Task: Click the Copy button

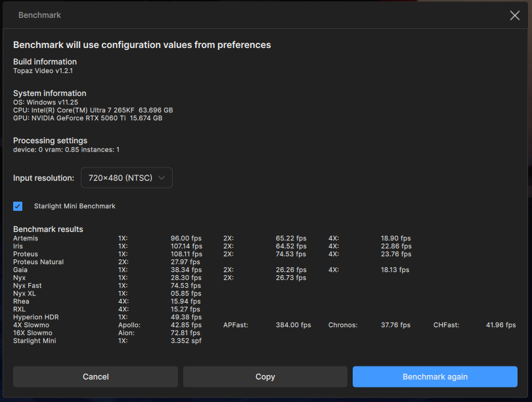Action: tap(265, 376)
